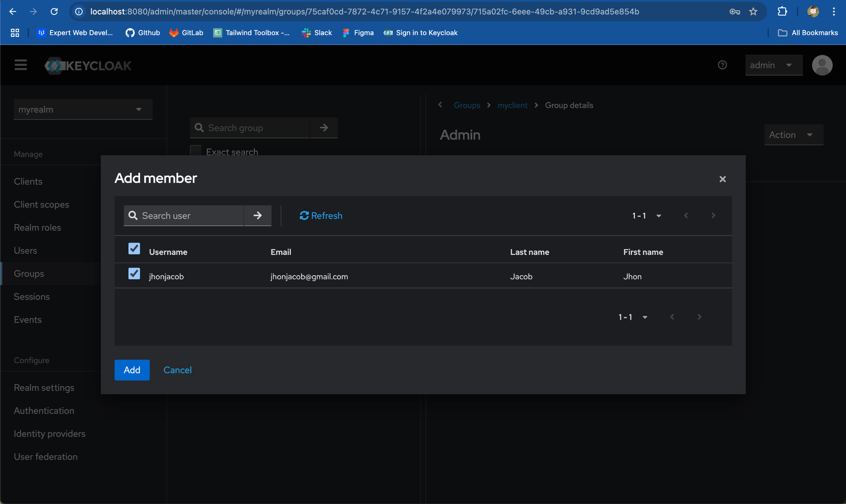Viewport: 846px width, 504px height.
Task: Click the Cancel link
Action: 177,370
